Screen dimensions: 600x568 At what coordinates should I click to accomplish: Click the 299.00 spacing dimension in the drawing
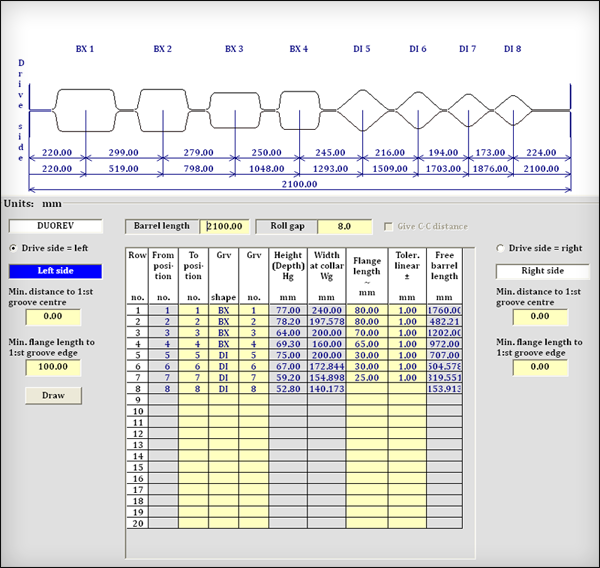tap(123, 153)
